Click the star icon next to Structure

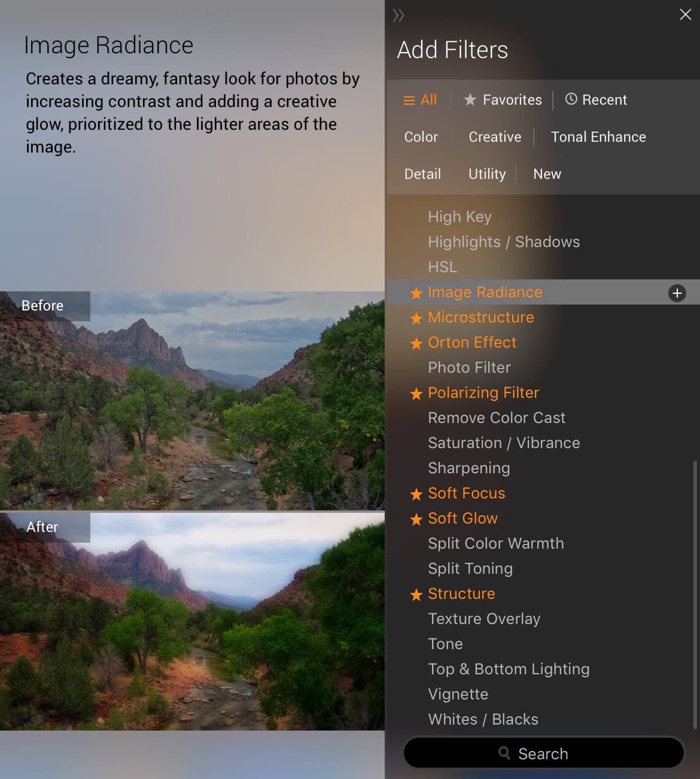point(416,595)
